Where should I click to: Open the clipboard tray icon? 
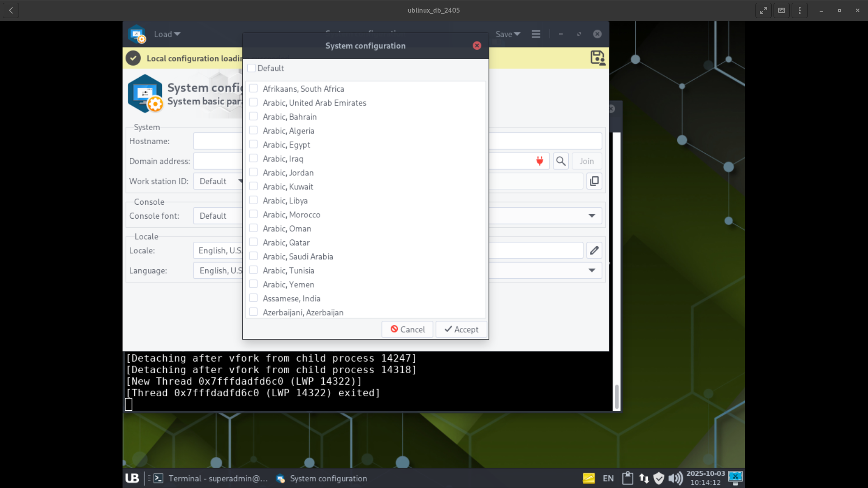pos(627,478)
